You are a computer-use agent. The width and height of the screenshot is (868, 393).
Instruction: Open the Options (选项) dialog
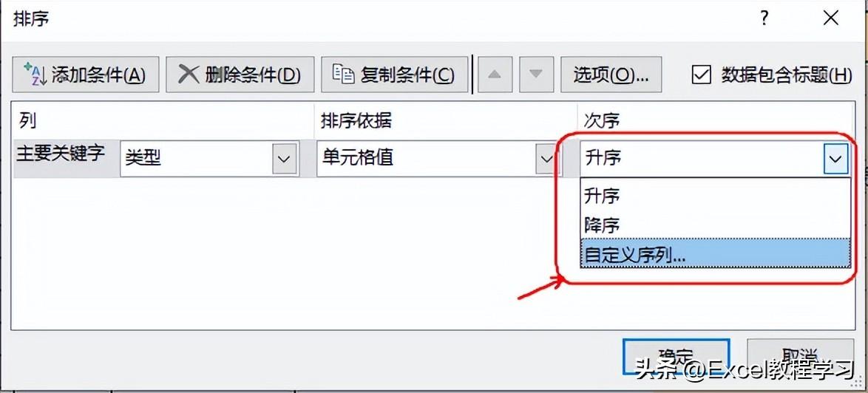(x=611, y=74)
